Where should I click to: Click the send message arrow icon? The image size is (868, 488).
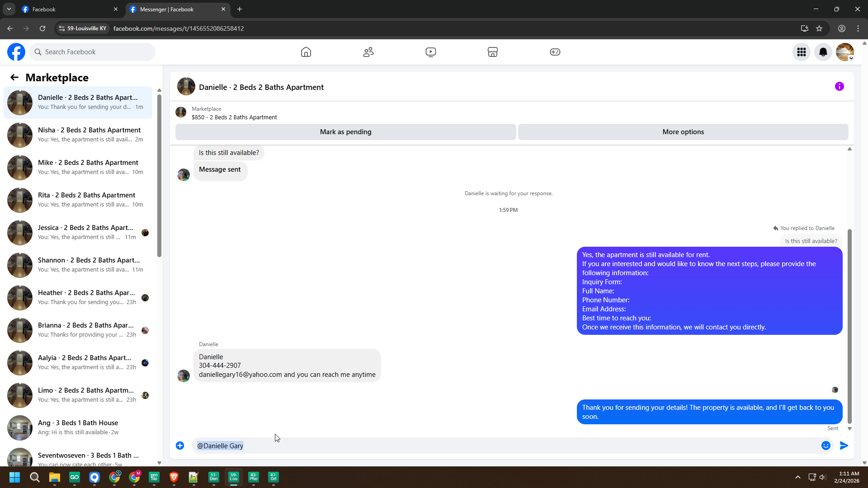(x=844, y=446)
